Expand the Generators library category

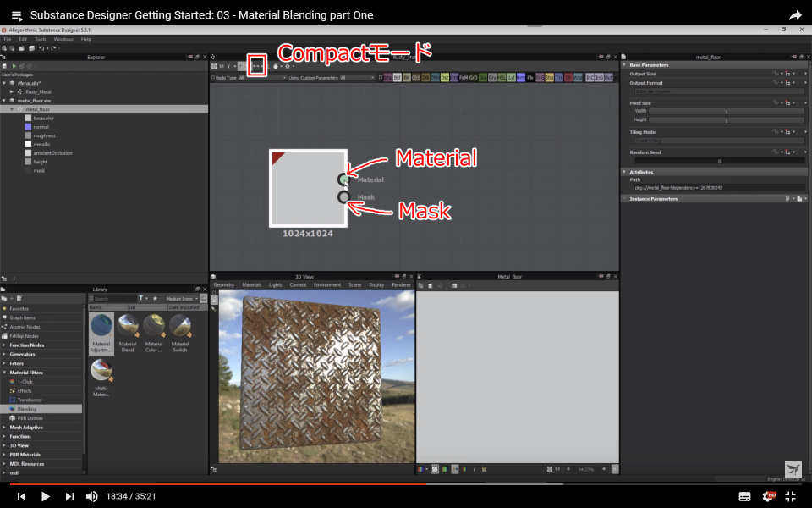point(5,355)
